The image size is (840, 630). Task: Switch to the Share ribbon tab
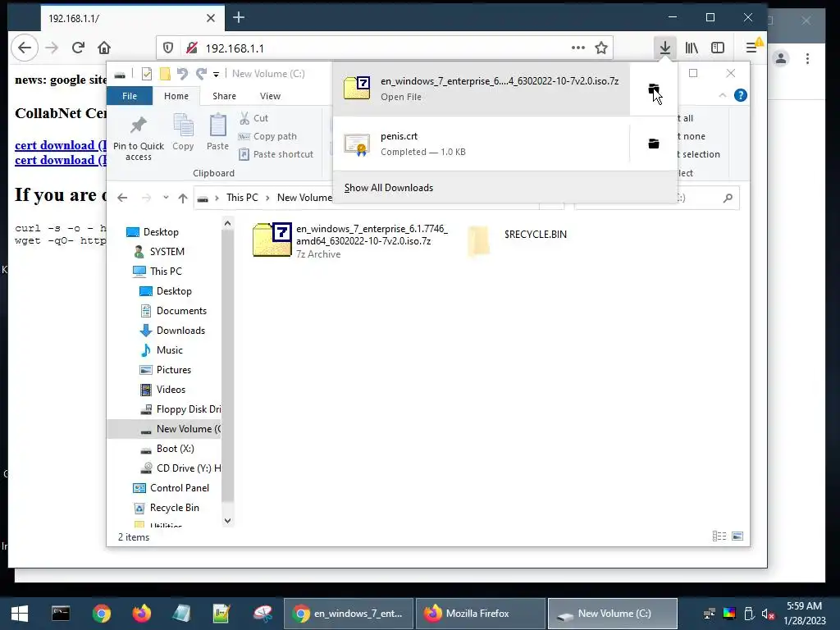(224, 96)
